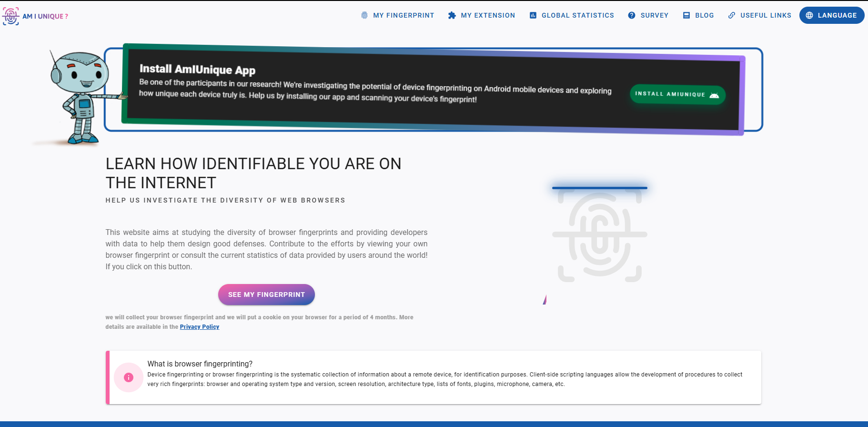Image resolution: width=868 pixels, height=427 pixels.
Task: Click the chain link Useful Links icon
Action: [732, 15]
